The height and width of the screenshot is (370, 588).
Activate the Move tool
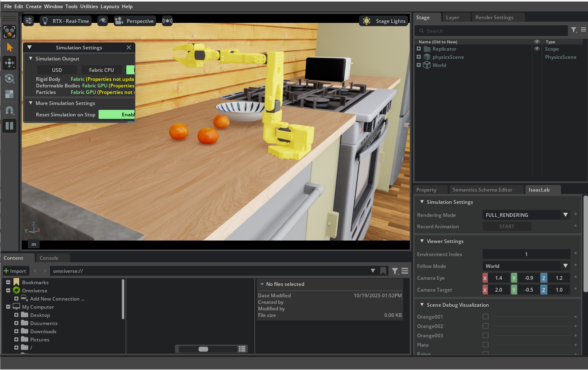pyautogui.click(x=9, y=63)
